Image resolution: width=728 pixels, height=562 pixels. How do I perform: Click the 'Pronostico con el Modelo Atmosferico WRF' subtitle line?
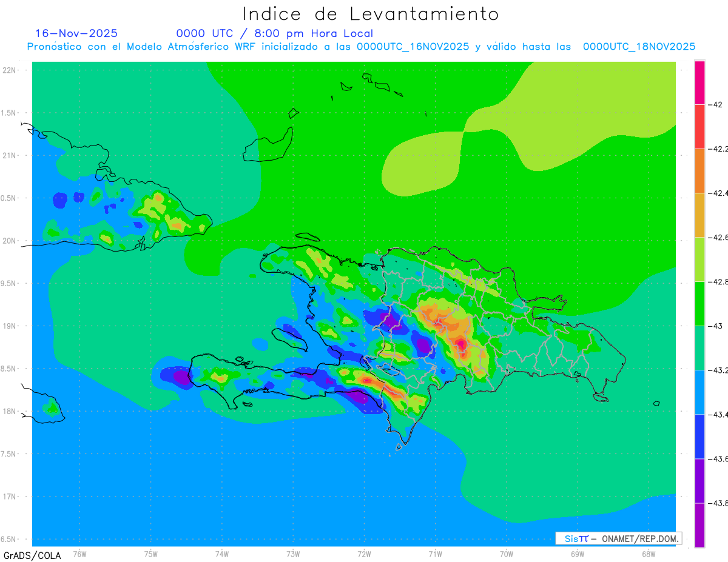(361, 47)
